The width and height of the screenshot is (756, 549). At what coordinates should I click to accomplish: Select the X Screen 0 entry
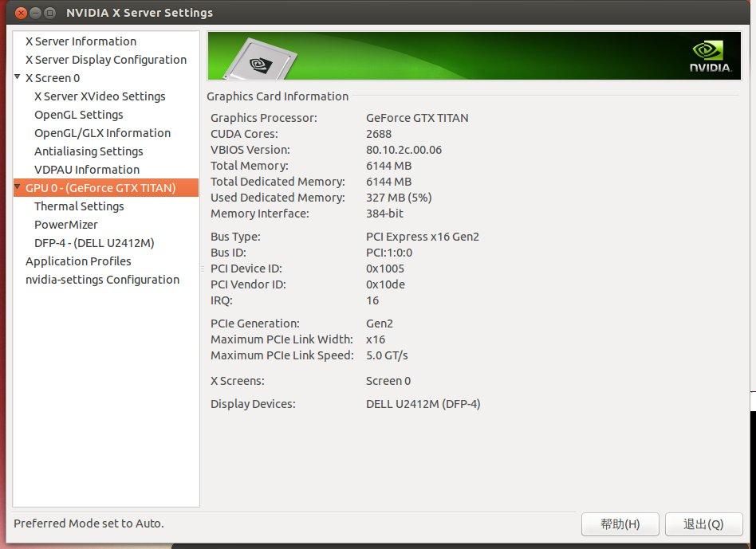pos(53,78)
